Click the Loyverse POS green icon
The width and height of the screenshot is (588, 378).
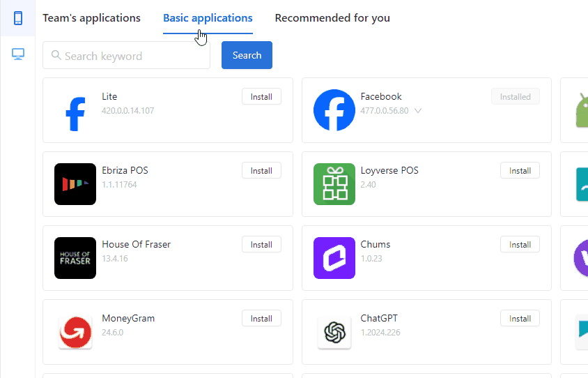click(334, 184)
